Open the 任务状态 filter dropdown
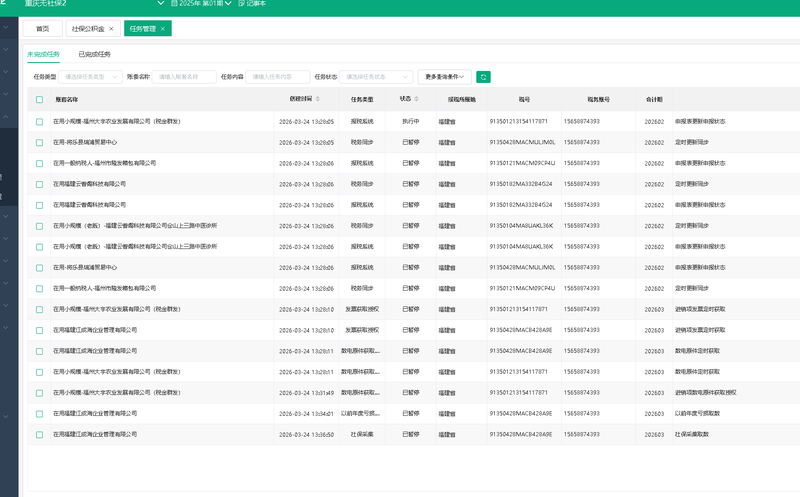Viewport: 800px width, 497px height. click(x=376, y=77)
